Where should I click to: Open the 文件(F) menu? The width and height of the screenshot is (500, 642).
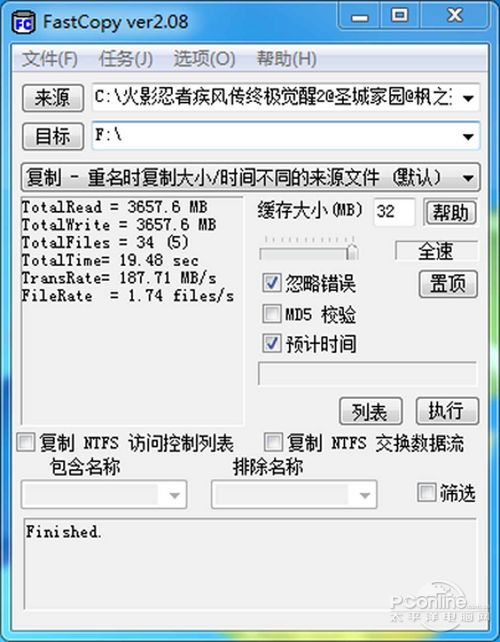(50, 59)
